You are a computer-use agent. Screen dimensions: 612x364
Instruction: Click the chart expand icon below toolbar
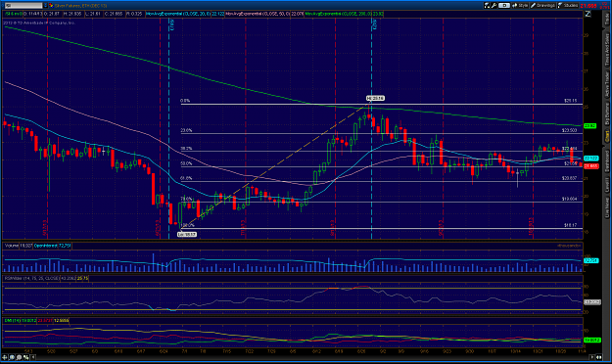point(588,14)
